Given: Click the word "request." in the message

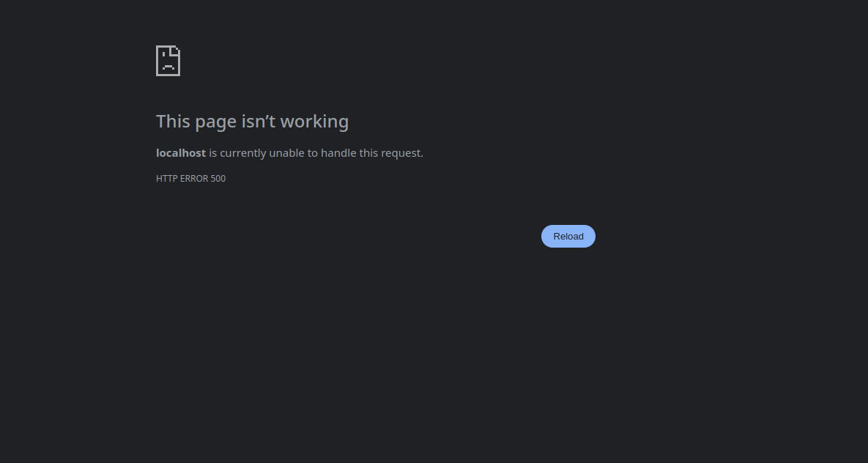Looking at the screenshot, I should click(402, 153).
